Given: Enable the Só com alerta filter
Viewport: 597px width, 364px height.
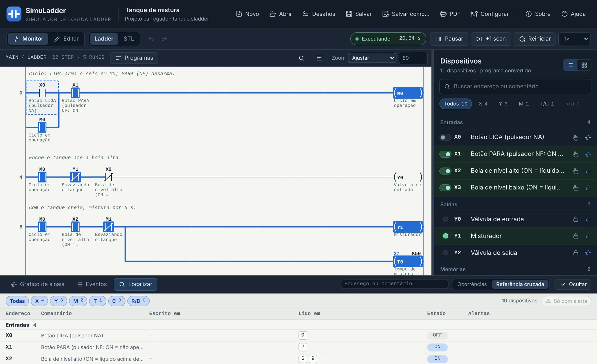Looking at the screenshot, I should pos(566,301).
